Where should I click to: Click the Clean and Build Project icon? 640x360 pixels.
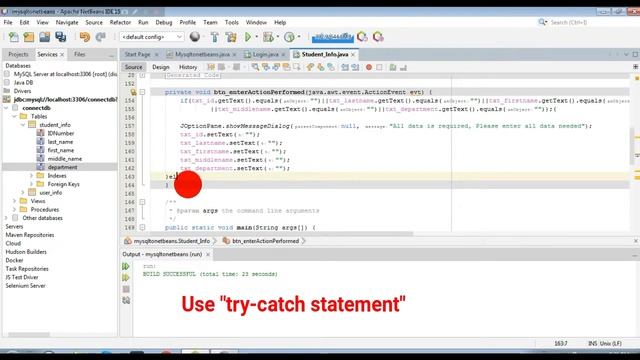(231, 37)
